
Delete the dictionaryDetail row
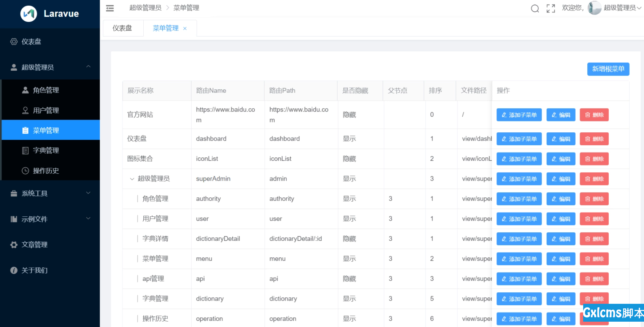click(x=594, y=239)
